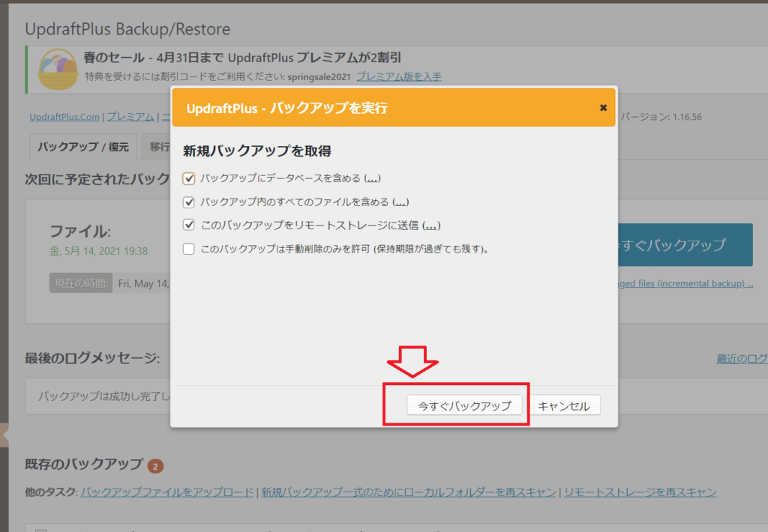Click the Easter basket sale icon
The image size is (768, 532).
58,70
